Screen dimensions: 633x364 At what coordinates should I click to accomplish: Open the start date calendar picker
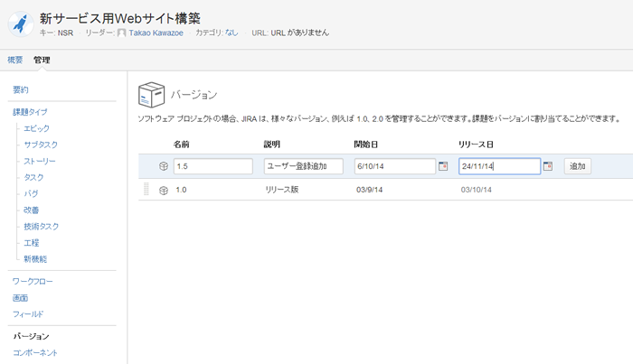click(443, 166)
